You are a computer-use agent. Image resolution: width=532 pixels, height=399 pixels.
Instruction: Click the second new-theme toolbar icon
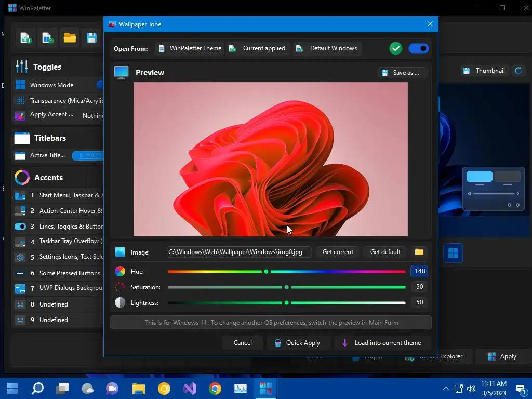pos(47,37)
